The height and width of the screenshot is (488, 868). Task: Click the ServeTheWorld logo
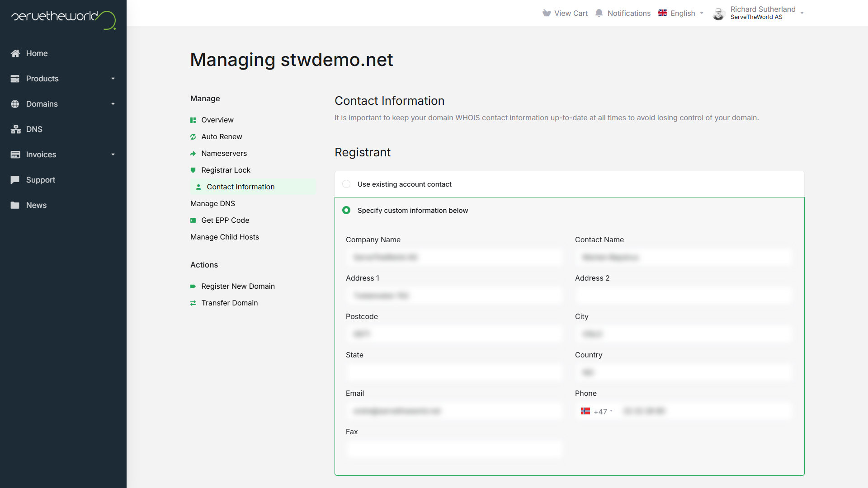tap(63, 19)
